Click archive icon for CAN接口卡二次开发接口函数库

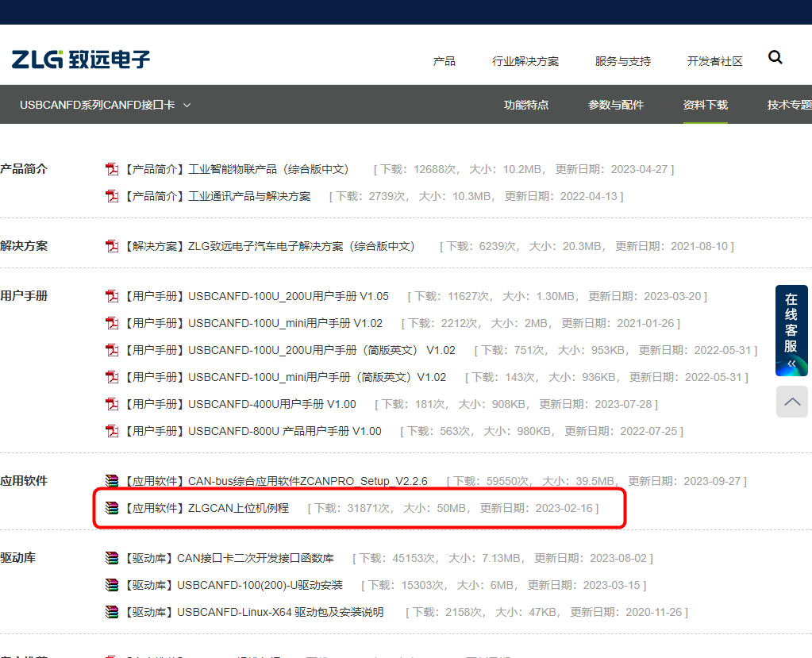click(112, 558)
